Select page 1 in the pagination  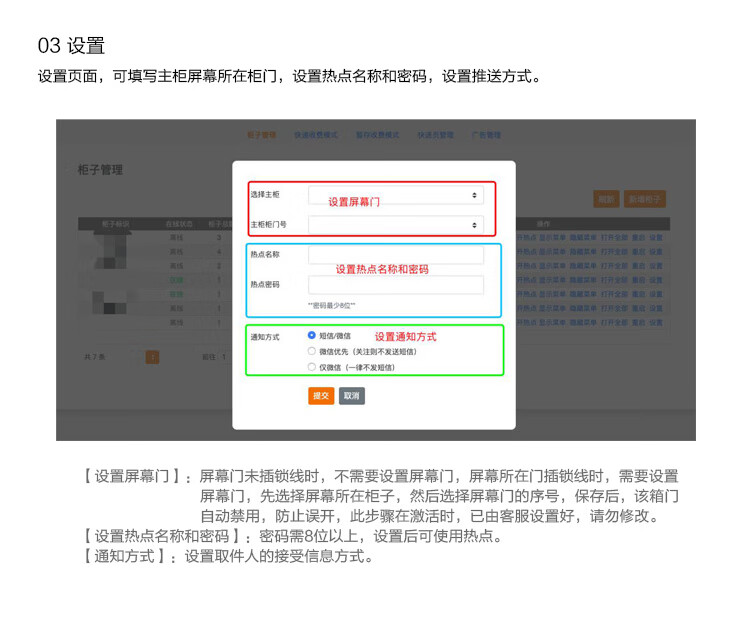pyautogui.click(x=153, y=357)
